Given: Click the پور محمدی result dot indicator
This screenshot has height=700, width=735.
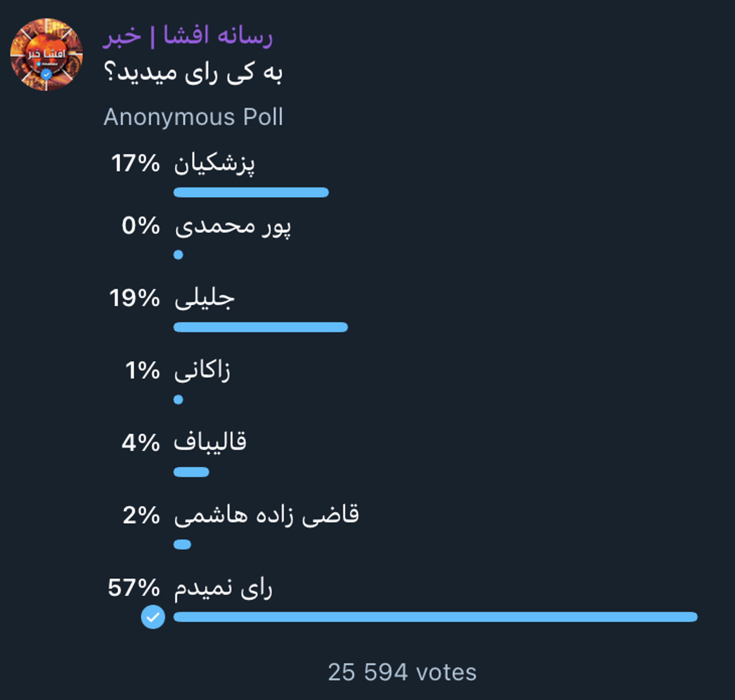Looking at the screenshot, I should 178,255.
